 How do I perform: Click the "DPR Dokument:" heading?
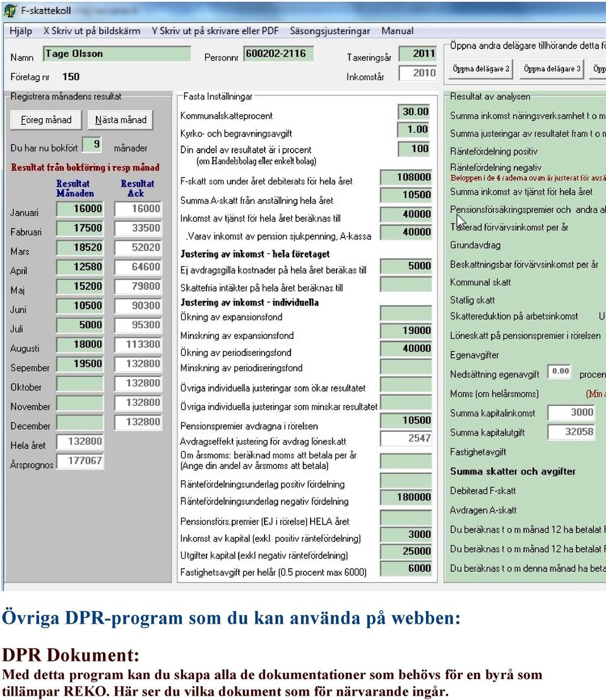tap(71, 655)
